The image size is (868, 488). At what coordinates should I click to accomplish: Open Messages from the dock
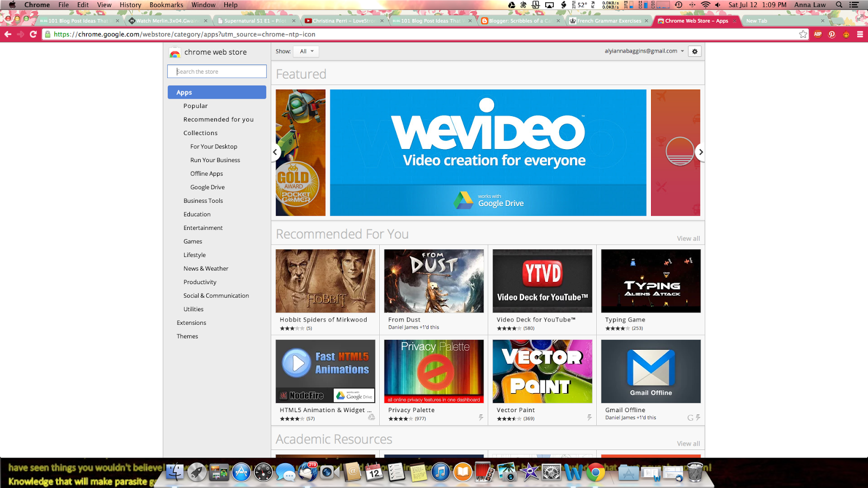point(285,473)
